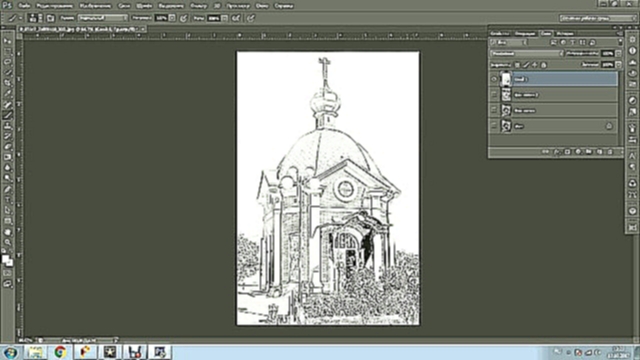Image resolution: width=640 pixels, height=360 pixels.
Task: Switch to the Операции tab
Action: [x=525, y=33]
